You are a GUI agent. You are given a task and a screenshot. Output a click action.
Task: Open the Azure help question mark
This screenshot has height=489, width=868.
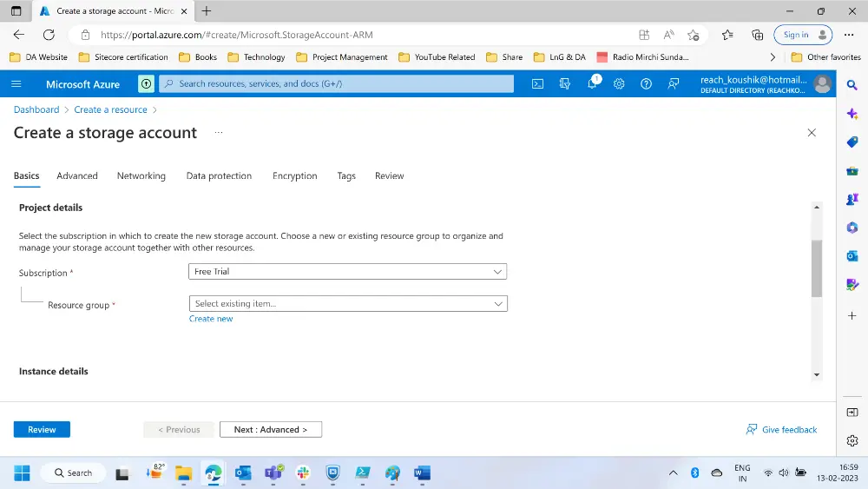(646, 84)
